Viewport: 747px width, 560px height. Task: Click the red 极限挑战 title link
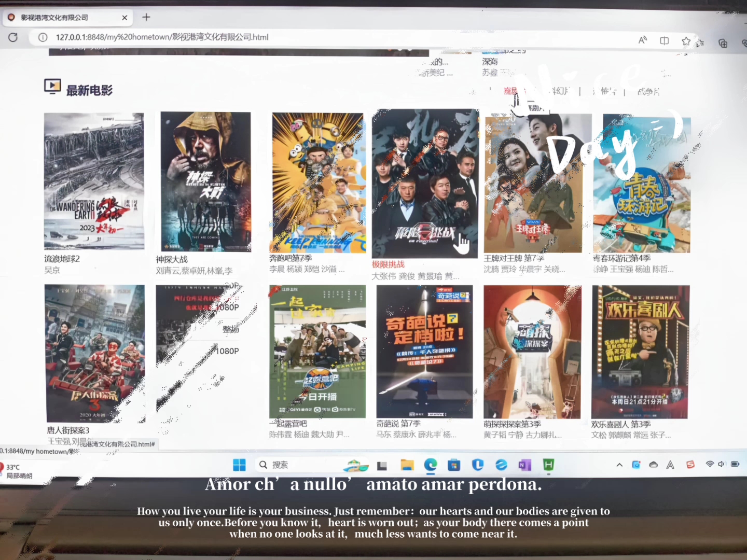(x=388, y=264)
